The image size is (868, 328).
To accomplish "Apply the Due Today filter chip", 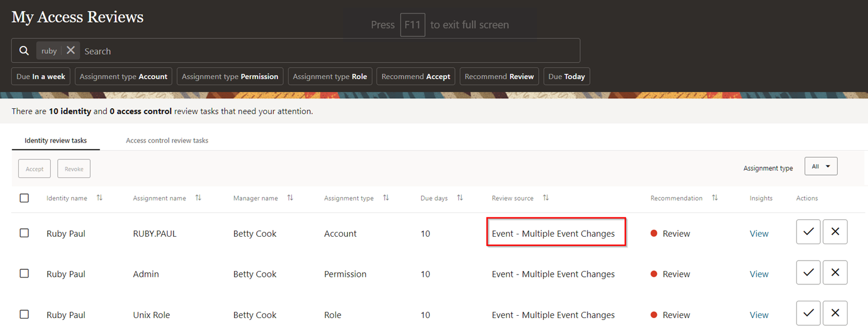I will (x=567, y=76).
